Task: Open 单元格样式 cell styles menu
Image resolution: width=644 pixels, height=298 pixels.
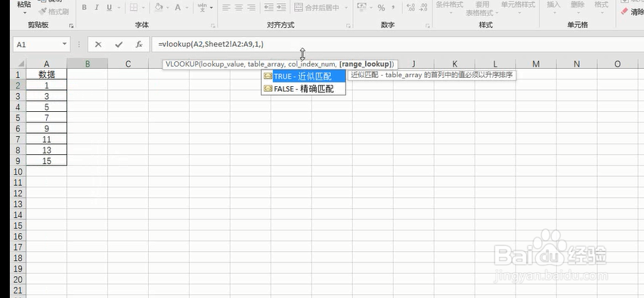Action: pos(518,8)
